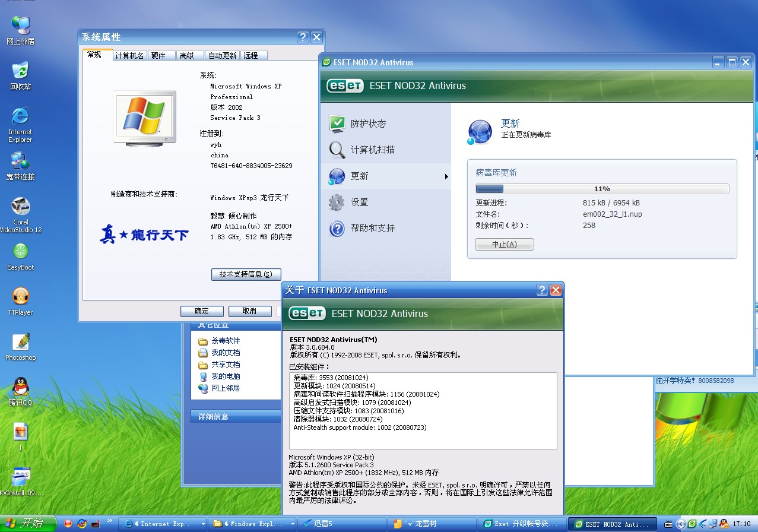
Task: Collapse the 详细信息 panel header
Action: click(236, 416)
